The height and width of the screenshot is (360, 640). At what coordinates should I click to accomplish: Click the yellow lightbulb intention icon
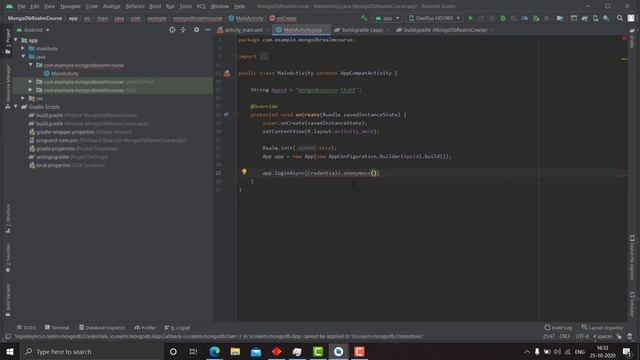click(244, 172)
